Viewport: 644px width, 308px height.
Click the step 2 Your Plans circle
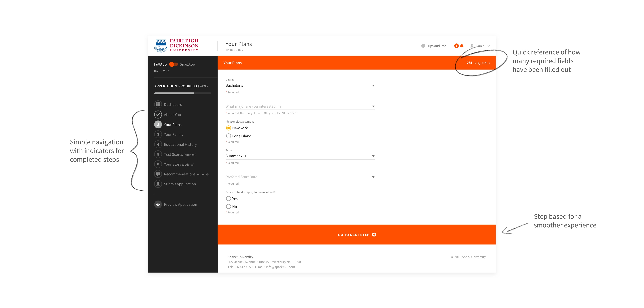pos(158,125)
